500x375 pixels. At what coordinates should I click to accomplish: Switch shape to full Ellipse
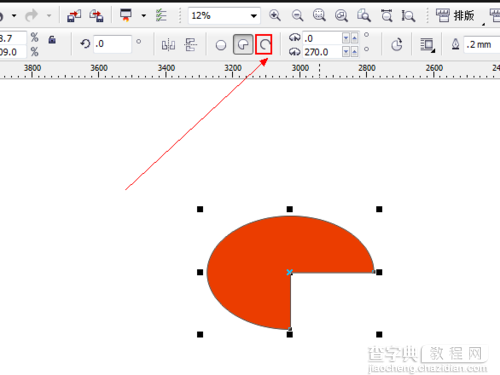click(221, 45)
